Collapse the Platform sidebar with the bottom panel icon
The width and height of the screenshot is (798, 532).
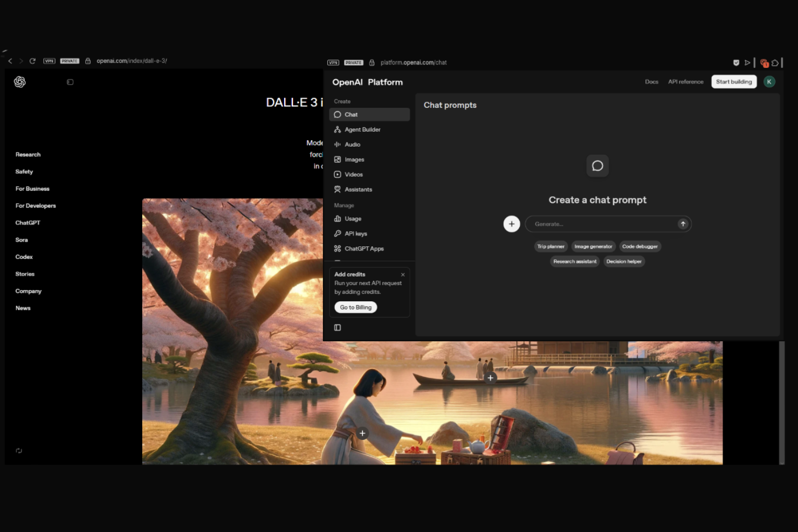pos(338,328)
